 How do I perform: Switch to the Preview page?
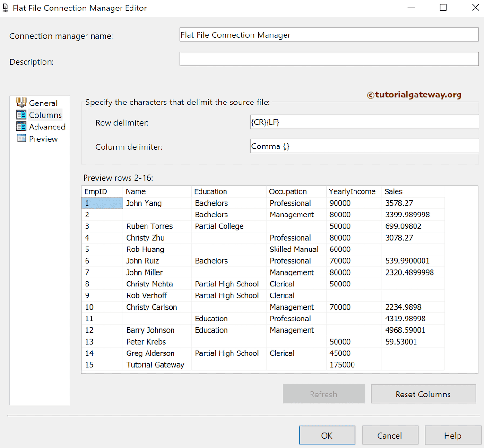[x=43, y=138]
